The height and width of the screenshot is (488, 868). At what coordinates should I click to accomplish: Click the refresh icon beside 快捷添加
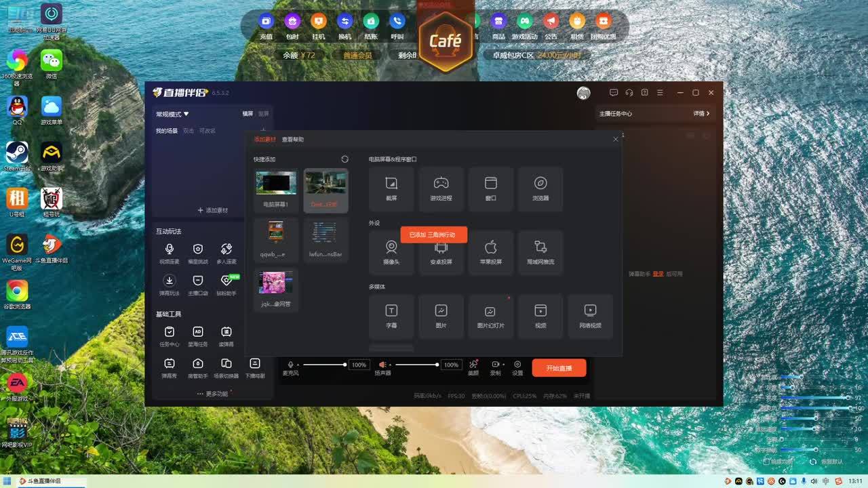point(344,159)
